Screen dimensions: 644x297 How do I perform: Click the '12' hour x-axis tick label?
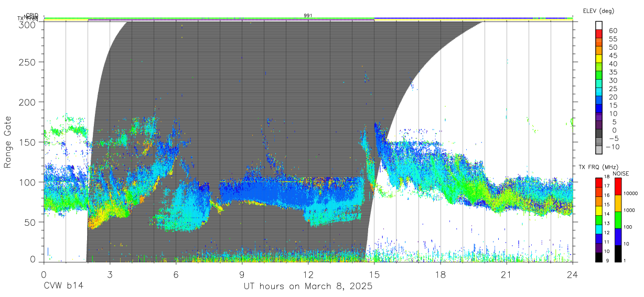(x=308, y=274)
